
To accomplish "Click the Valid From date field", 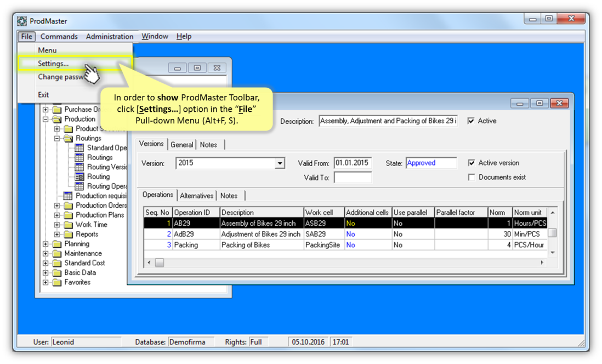I will pos(353,163).
